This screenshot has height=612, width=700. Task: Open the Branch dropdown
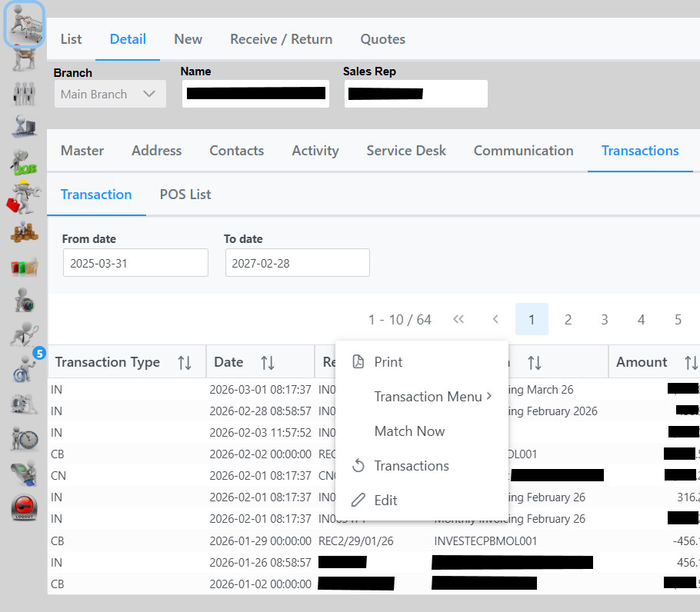[x=109, y=94]
